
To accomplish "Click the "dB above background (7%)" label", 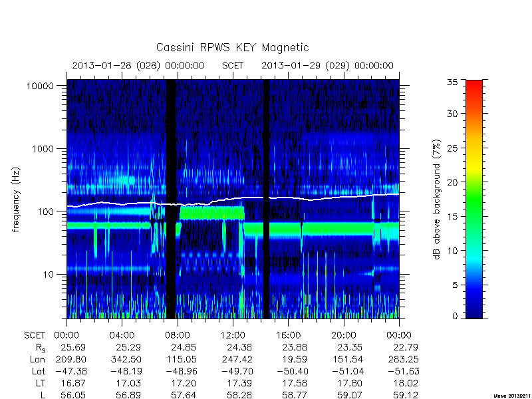I will click(437, 199).
